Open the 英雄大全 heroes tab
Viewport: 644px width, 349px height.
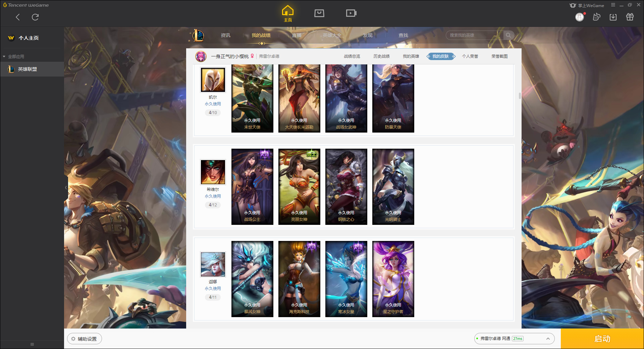(332, 35)
